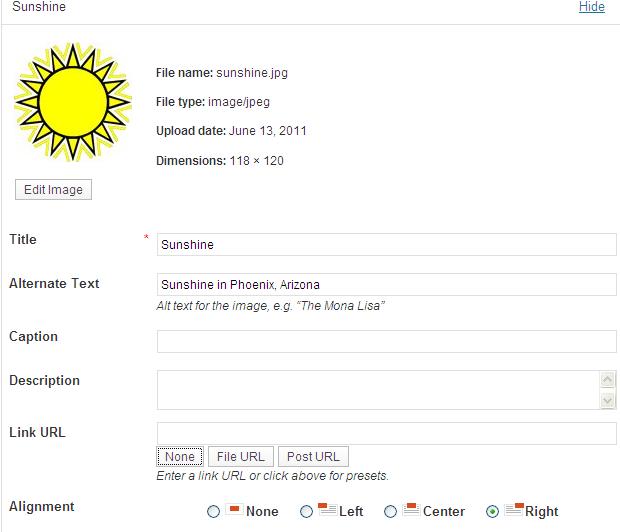Click the File URL preset button
The height and width of the screenshot is (532, 620).
pyautogui.click(x=240, y=457)
